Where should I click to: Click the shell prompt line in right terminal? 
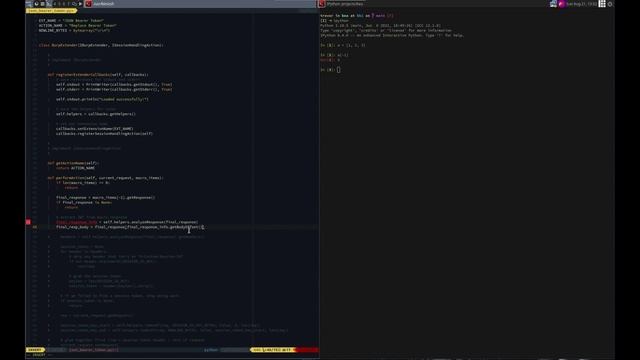point(357,16)
